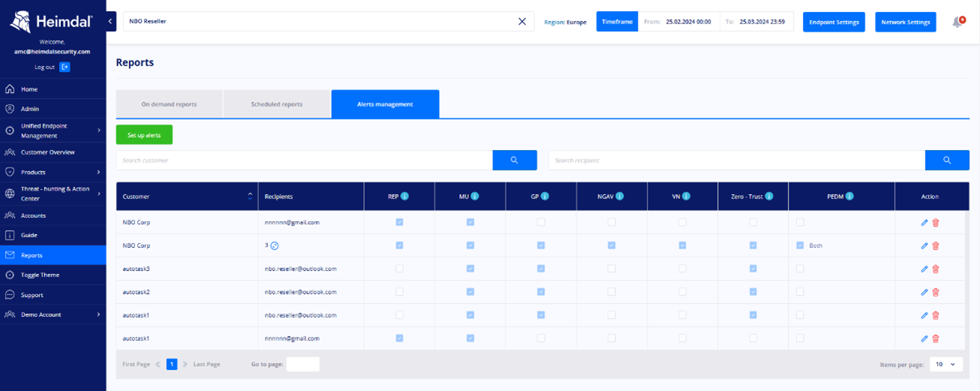Click the Last Page link
This screenshot has height=391, width=980.
pyautogui.click(x=206, y=364)
